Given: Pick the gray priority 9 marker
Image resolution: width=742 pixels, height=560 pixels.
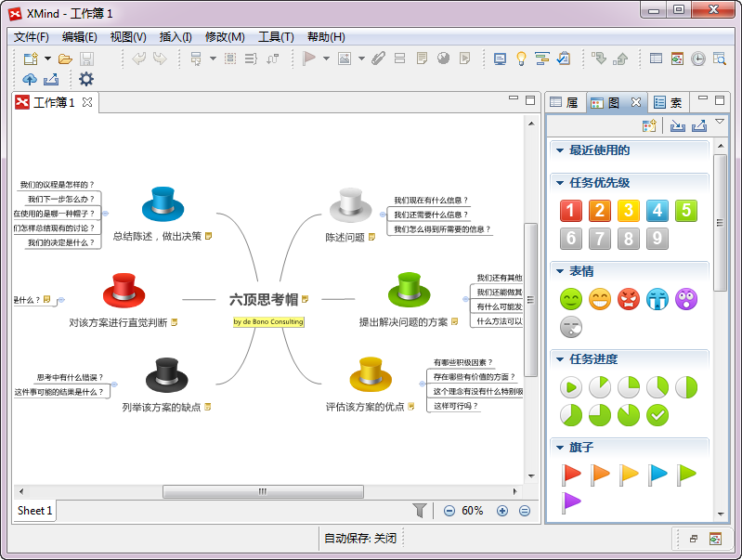Looking at the screenshot, I should click(x=657, y=239).
